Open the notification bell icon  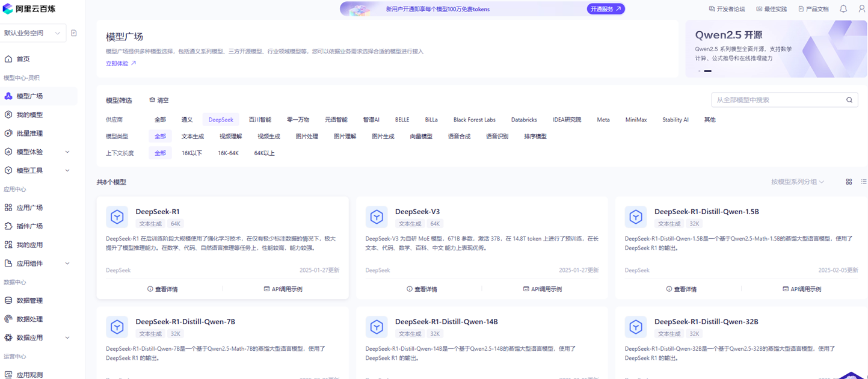pyautogui.click(x=843, y=9)
